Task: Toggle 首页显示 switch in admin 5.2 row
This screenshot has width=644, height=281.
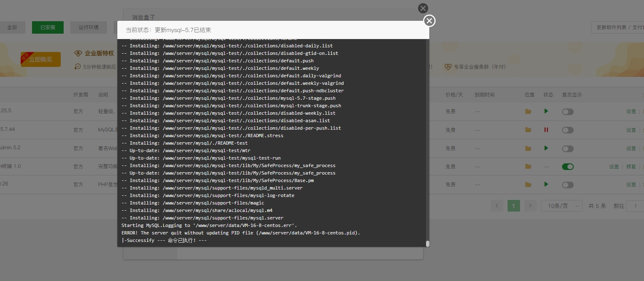Action: tap(567, 148)
